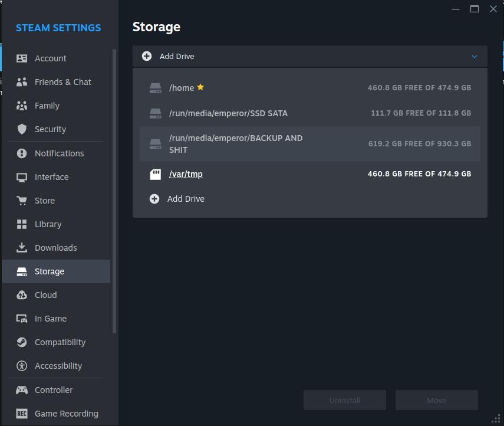504x426 pixels.
Task: Click the Controller gamepad icon
Action: [22, 390]
